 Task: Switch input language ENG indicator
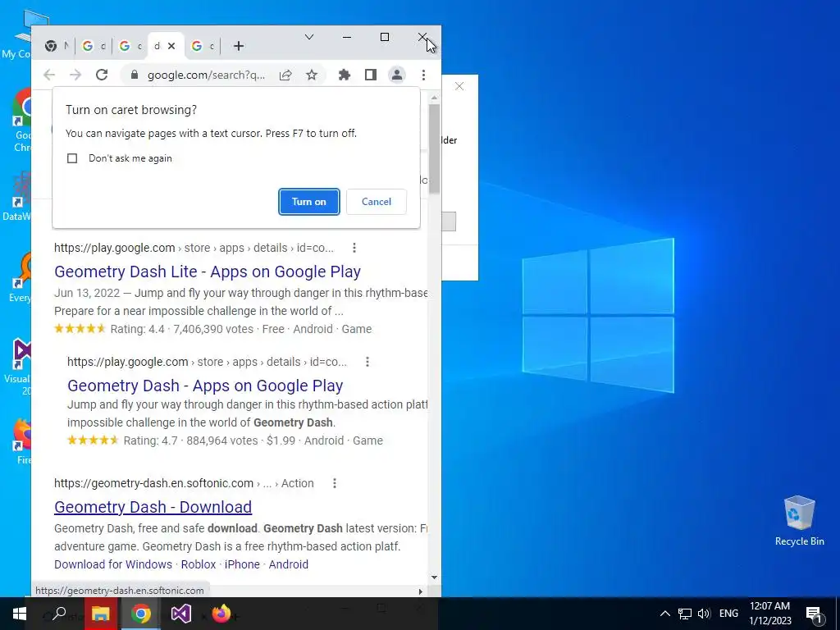(x=728, y=614)
